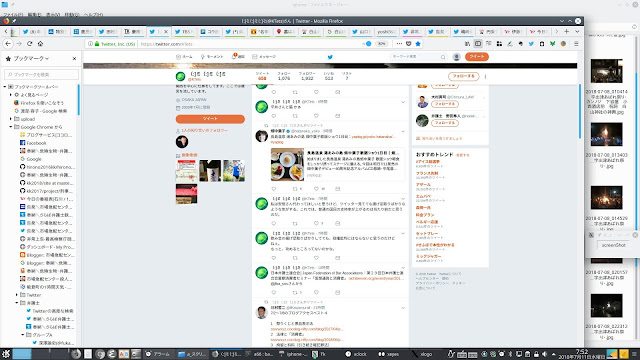This screenshot has height=360, width=640.
Task: Bookmark this page with the star icon
Action: tap(418, 44)
